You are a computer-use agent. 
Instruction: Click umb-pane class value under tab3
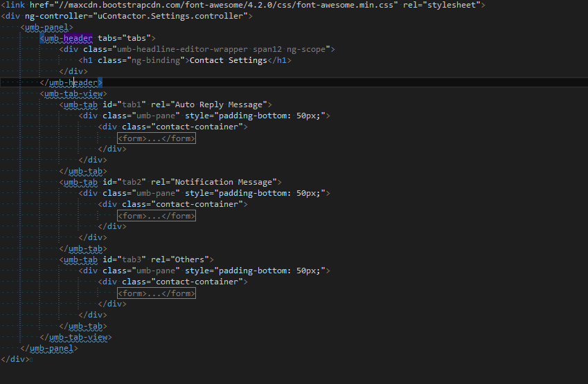click(x=156, y=271)
